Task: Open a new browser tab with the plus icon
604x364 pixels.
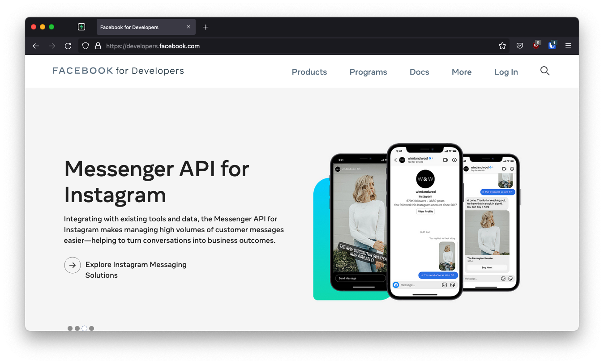Action: point(206,27)
